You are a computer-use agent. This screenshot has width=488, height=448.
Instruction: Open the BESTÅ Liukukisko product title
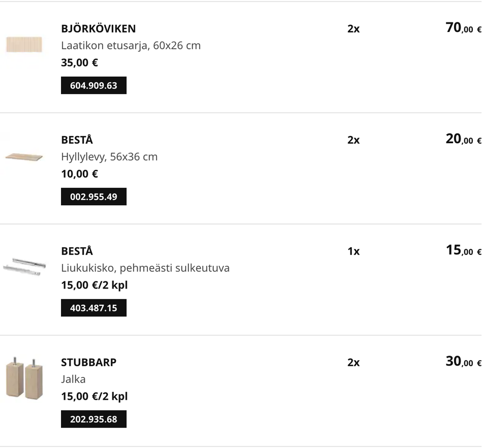77,251
